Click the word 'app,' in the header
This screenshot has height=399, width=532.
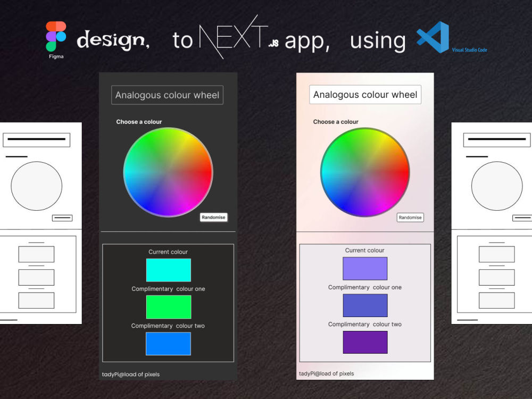[x=307, y=43]
